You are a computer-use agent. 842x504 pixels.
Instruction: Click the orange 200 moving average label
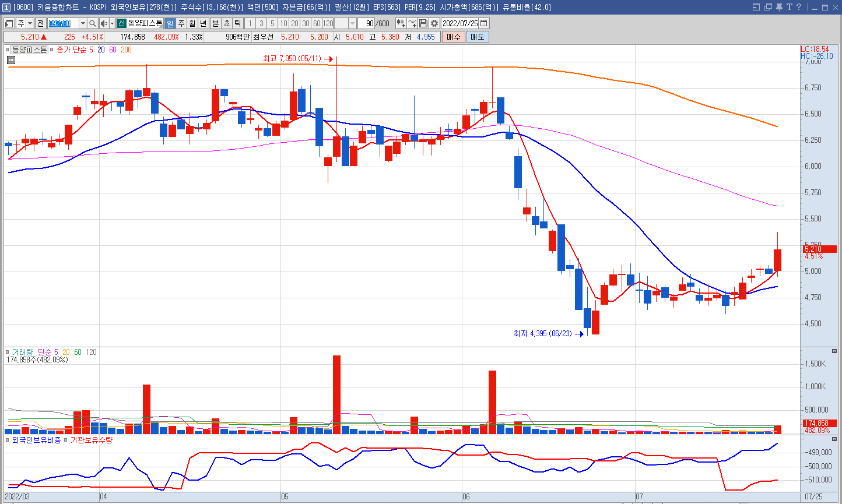(x=126, y=50)
